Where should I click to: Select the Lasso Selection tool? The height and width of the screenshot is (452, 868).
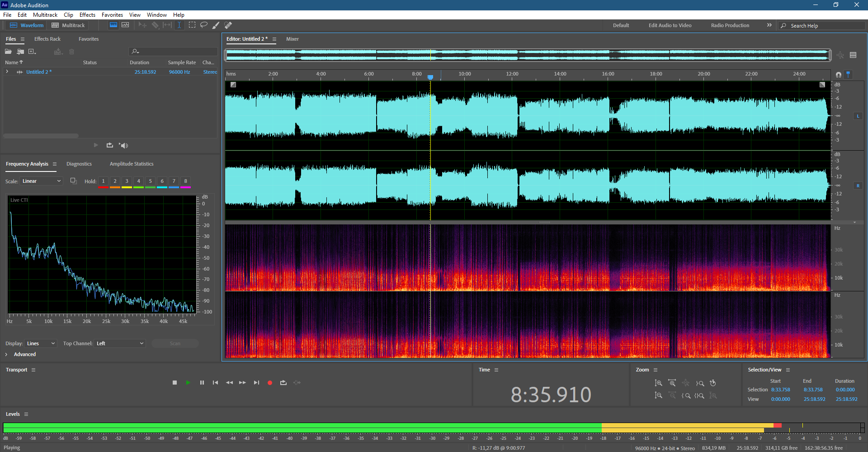pos(204,25)
